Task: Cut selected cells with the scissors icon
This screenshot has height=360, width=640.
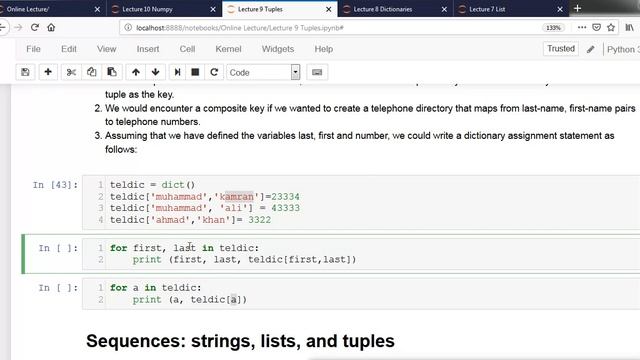Action: point(71,72)
